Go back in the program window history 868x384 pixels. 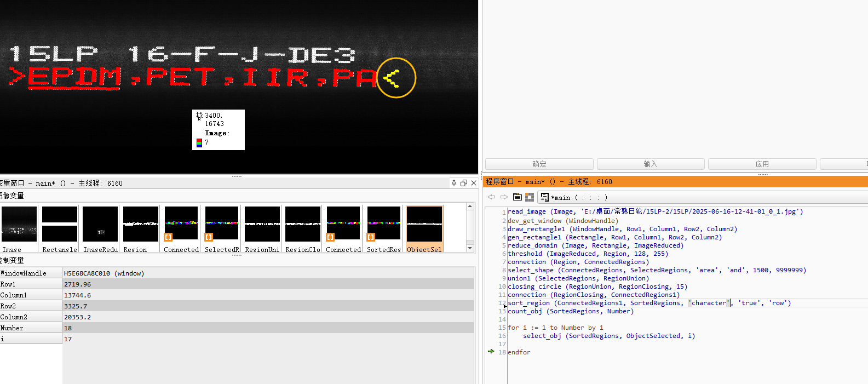pos(491,197)
